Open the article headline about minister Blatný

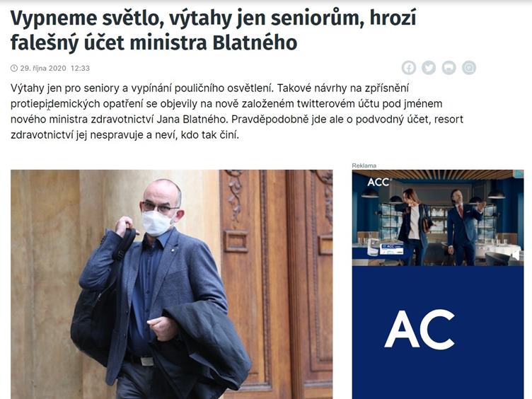pos(213,30)
